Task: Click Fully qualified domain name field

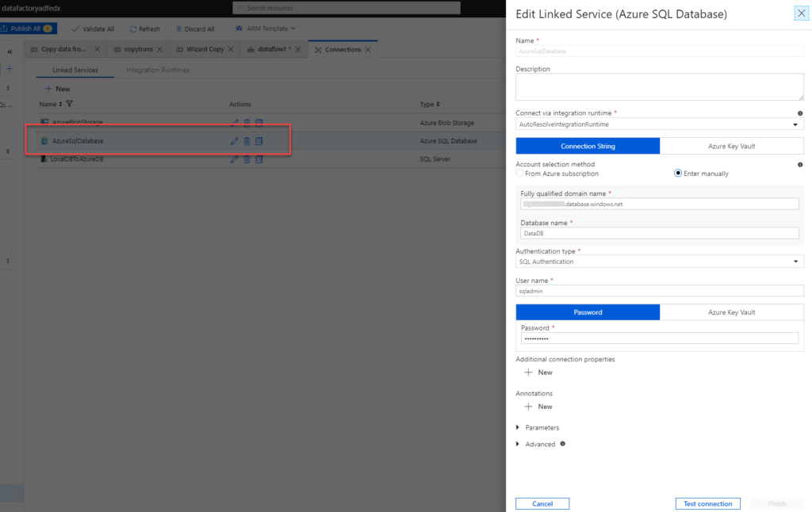Action: pyautogui.click(x=659, y=204)
